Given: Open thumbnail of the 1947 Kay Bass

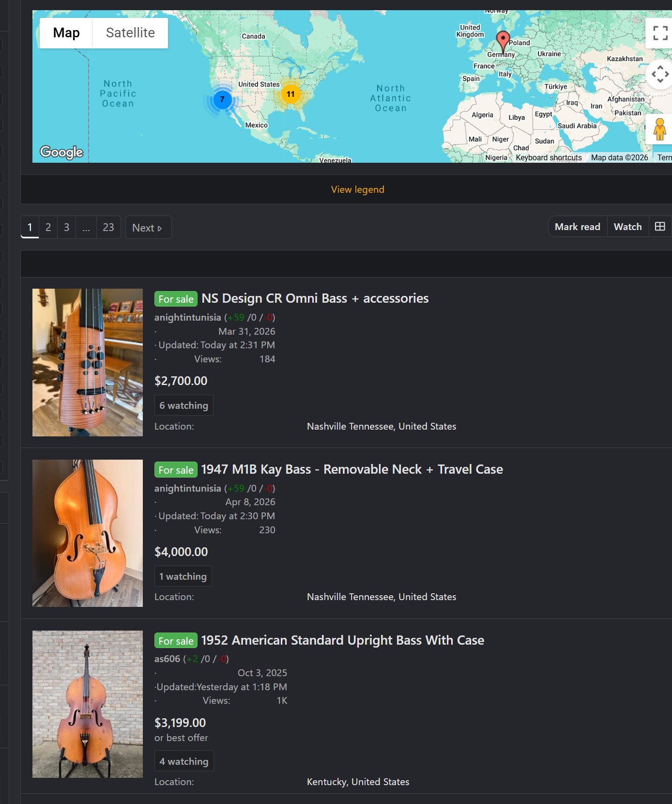Looking at the screenshot, I should 88,533.
